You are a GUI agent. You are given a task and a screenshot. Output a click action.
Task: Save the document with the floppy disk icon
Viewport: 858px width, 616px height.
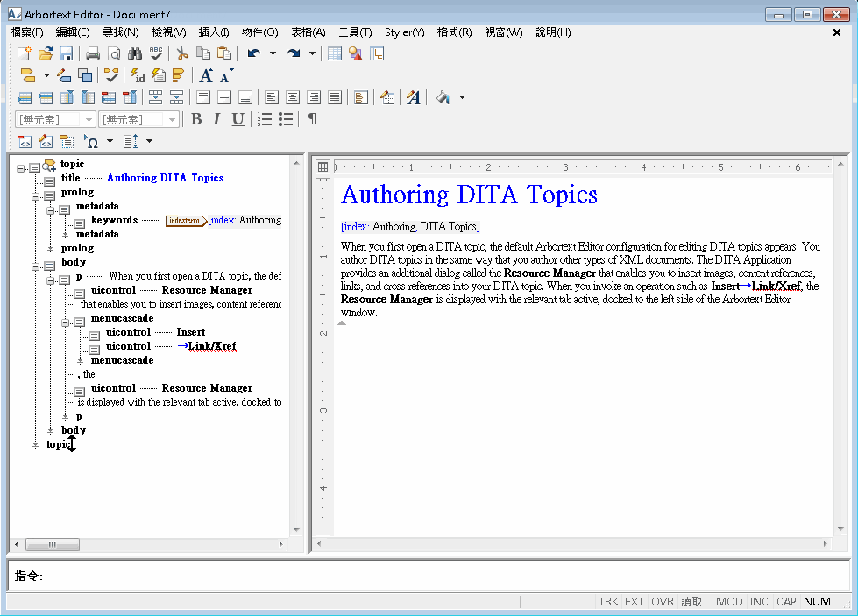tap(67, 53)
